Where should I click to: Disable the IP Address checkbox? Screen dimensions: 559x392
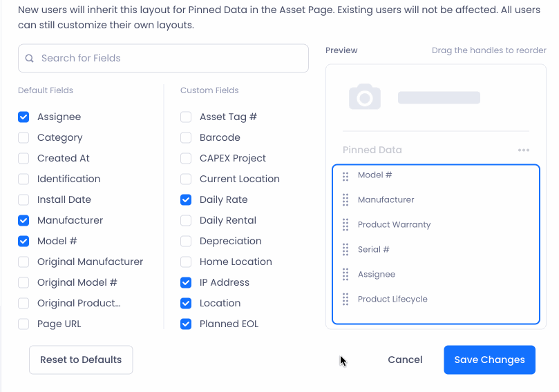pos(186,283)
